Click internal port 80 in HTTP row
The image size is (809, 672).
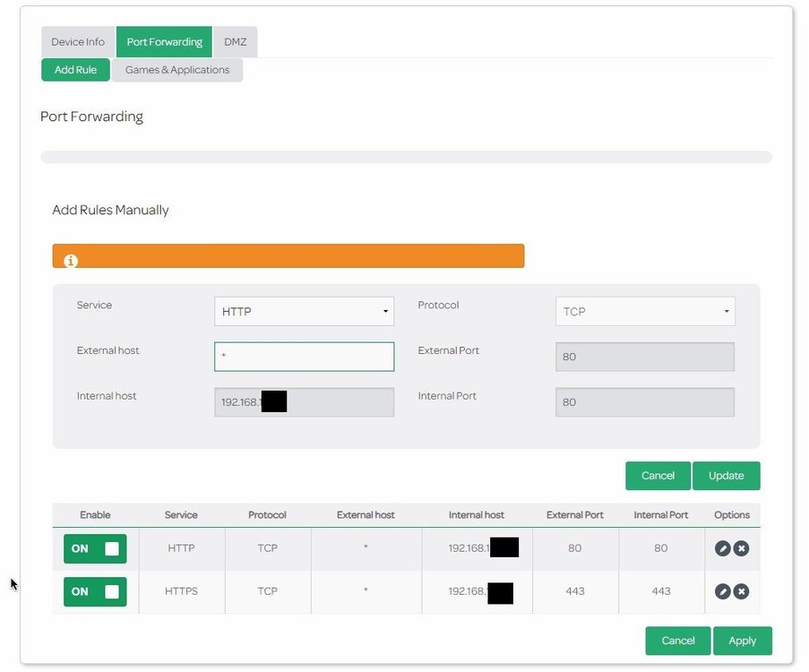pos(661,548)
